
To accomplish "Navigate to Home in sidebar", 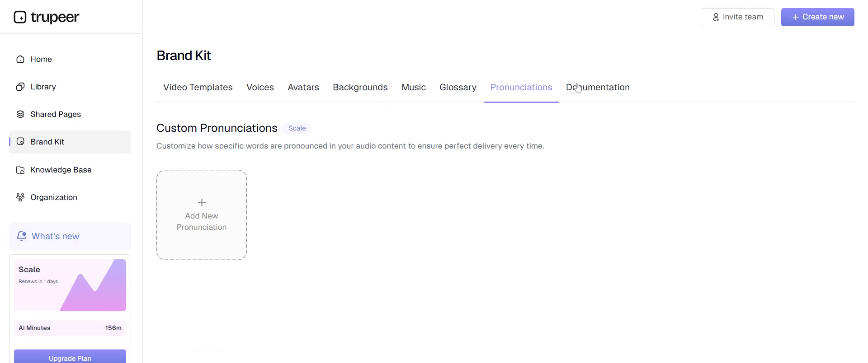I will 70,59.
